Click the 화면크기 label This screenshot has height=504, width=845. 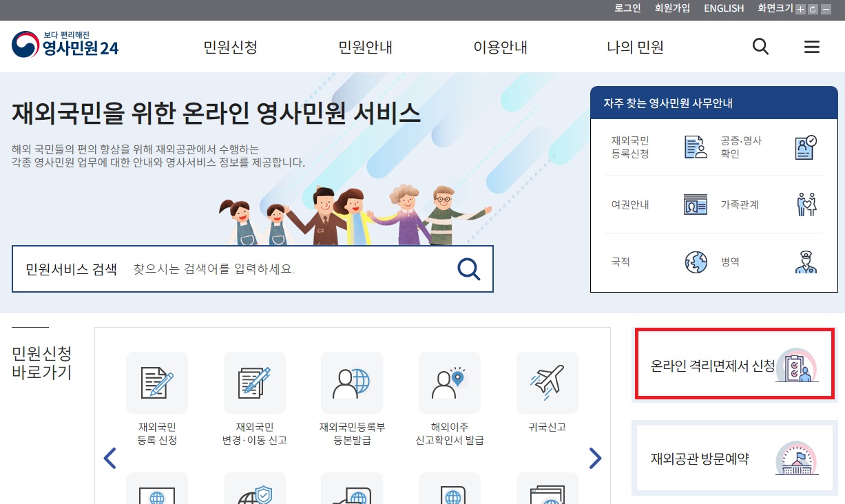[775, 8]
